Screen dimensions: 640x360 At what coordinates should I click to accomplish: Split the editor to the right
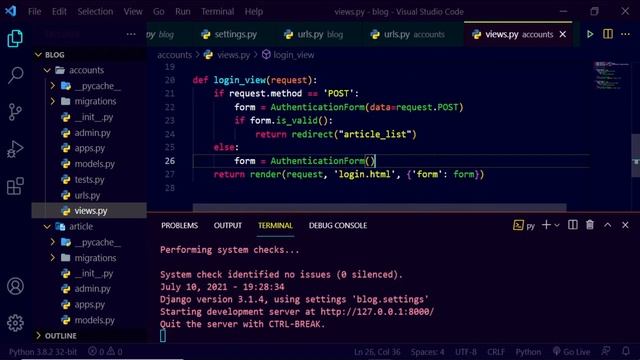click(608, 34)
